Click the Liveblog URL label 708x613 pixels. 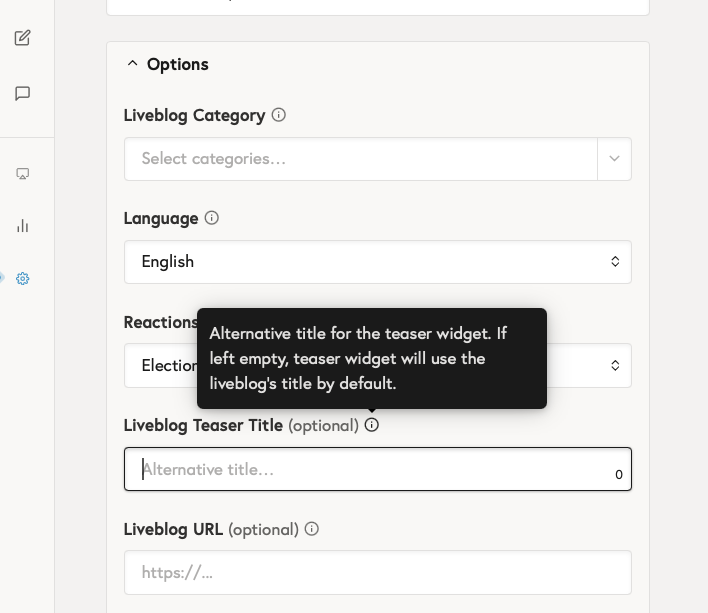(x=173, y=529)
